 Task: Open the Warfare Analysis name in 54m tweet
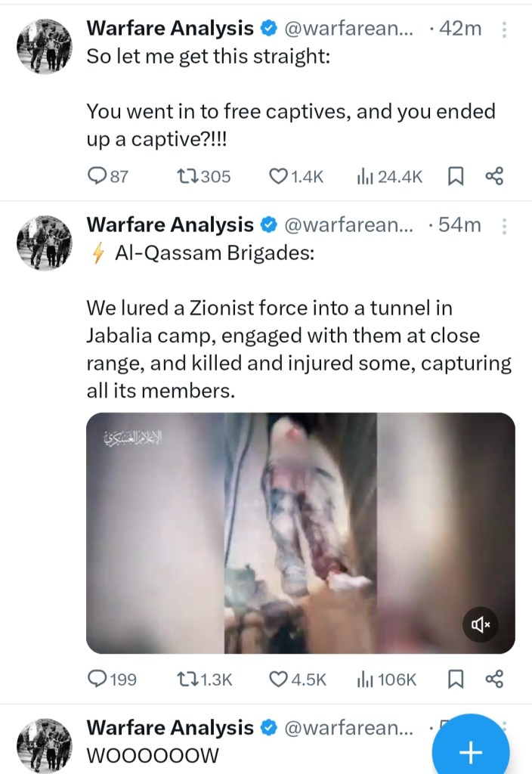pyautogui.click(x=170, y=224)
